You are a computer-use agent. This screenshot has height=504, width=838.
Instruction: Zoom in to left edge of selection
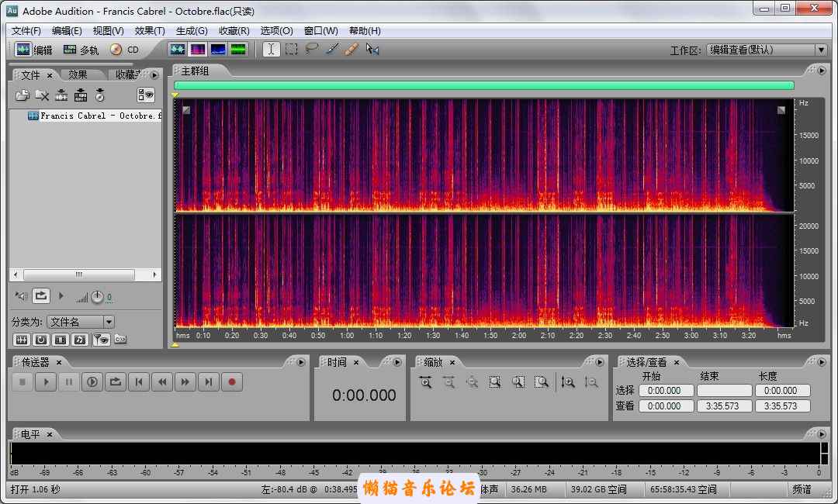pyautogui.click(x=518, y=382)
